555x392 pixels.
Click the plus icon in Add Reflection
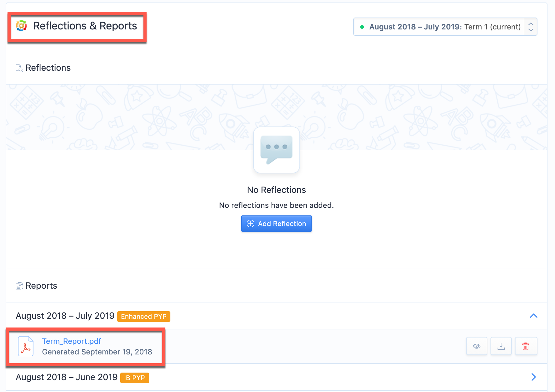[251, 224]
